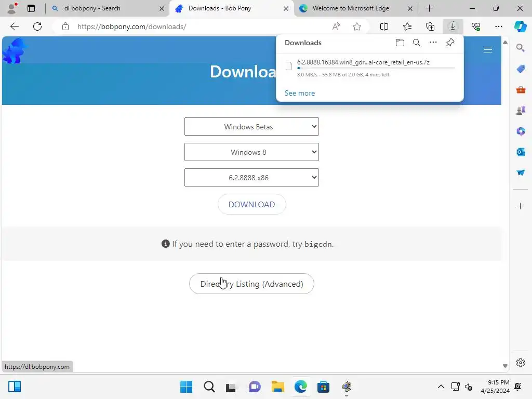Open the profile avatar menu
Screen dimensions: 532x399
tap(12, 8)
